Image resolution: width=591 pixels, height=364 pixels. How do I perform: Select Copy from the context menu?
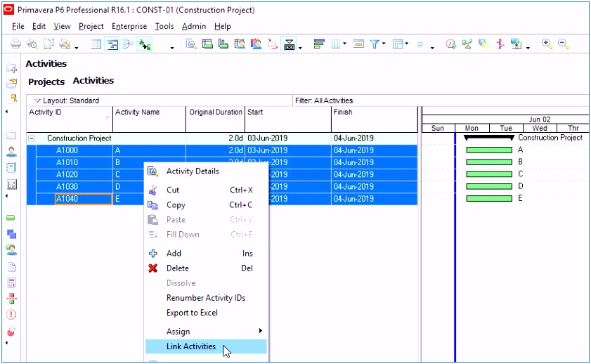(206, 204)
